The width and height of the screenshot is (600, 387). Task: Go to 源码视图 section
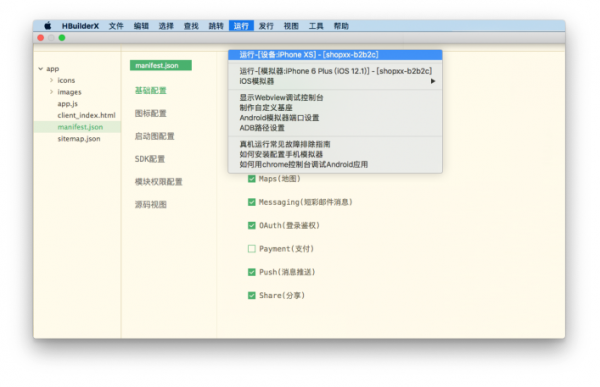(x=151, y=205)
